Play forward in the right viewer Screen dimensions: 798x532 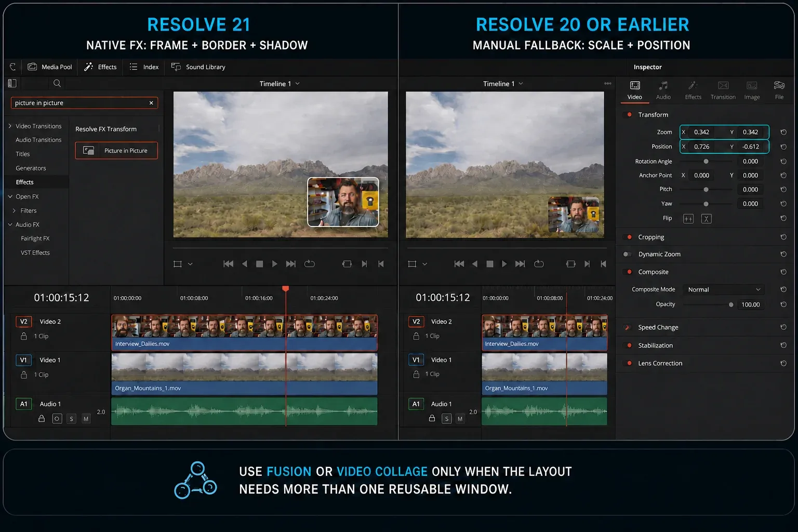pos(504,264)
